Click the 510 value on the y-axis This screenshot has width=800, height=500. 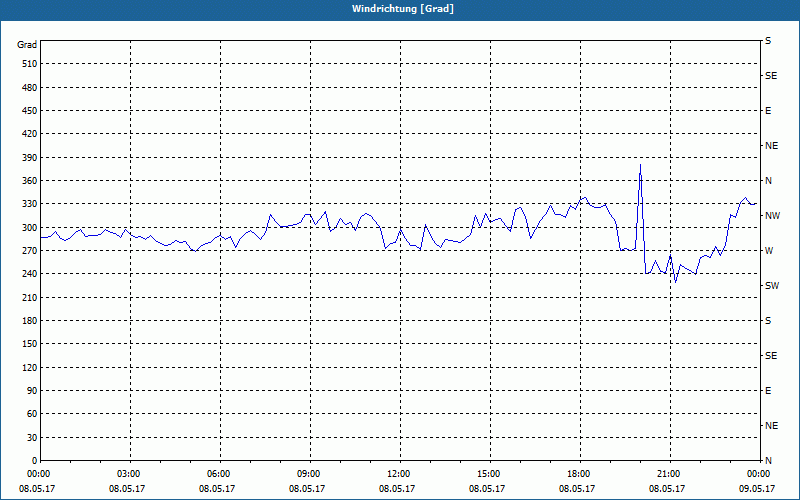point(30,64)
